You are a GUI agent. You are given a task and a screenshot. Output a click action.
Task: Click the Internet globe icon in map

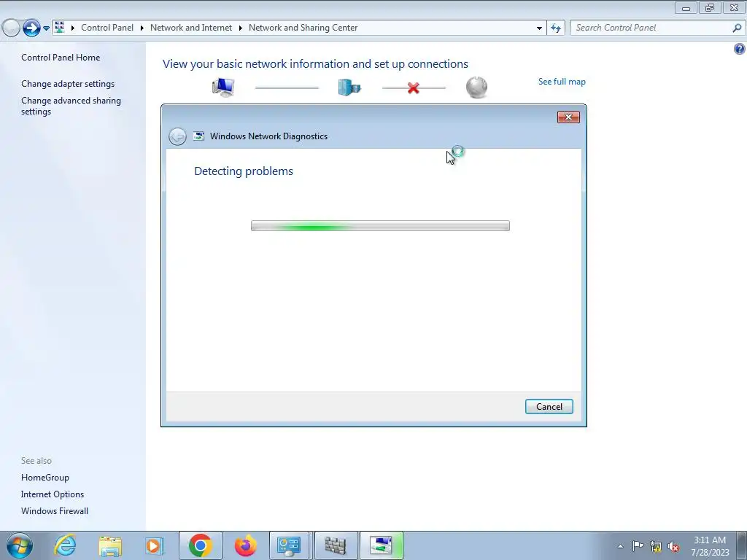476,87
